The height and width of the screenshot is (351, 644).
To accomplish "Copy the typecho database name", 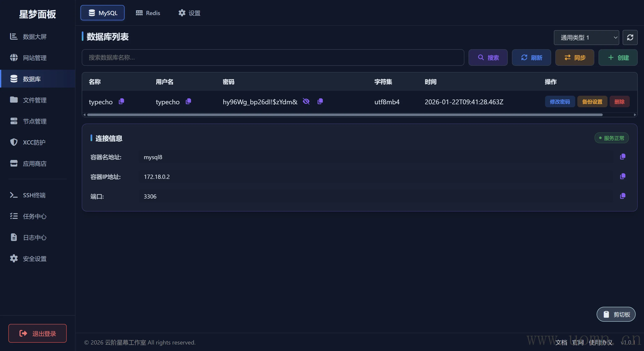I will click(121, 101).
